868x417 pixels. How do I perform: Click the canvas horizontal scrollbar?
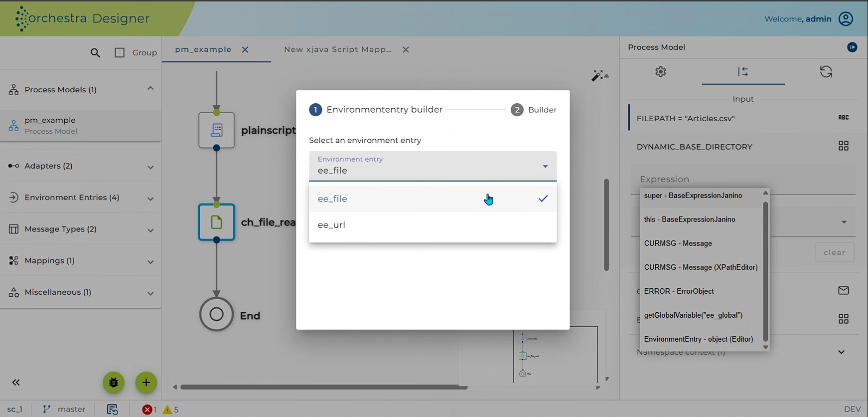(324, 387)
